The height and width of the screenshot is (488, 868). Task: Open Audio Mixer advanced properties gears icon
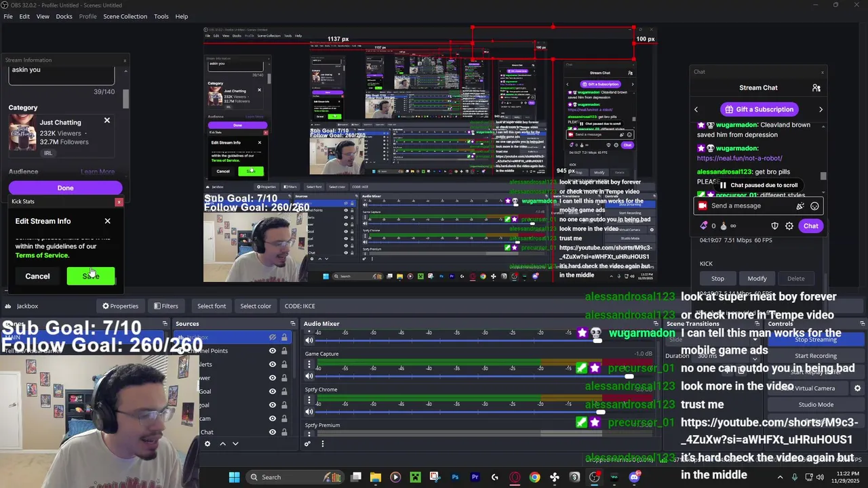[x=307, y=444]
